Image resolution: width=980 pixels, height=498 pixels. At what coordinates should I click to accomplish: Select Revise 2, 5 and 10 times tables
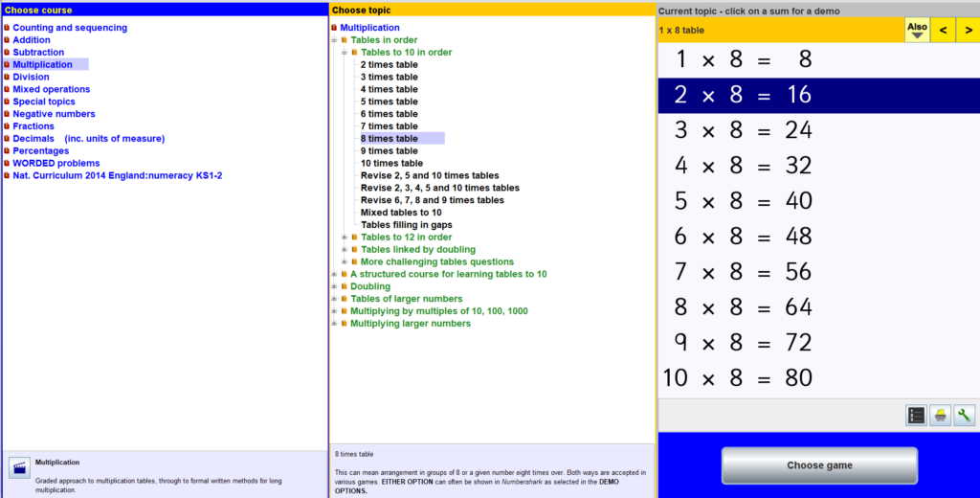(430, 176)
